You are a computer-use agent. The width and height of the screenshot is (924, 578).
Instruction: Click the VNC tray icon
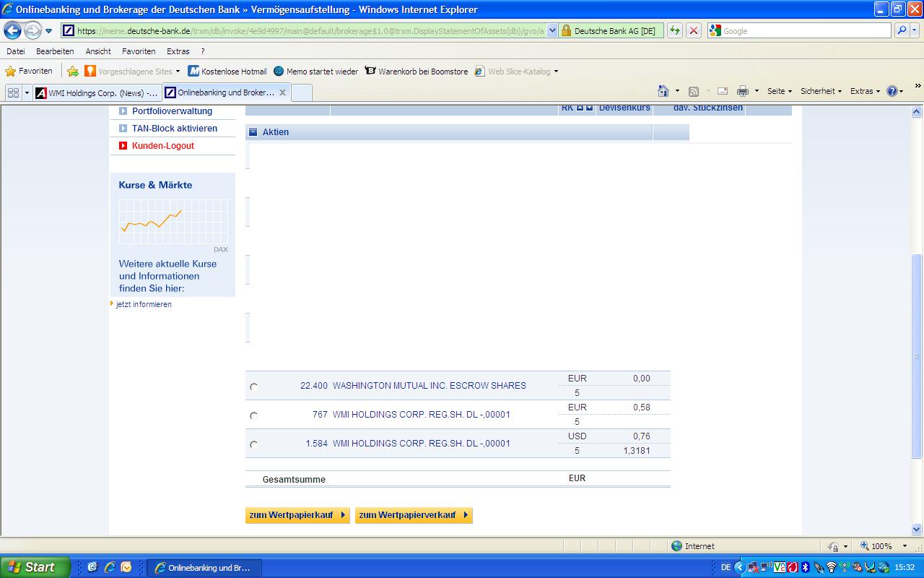(x=779, y=567)
